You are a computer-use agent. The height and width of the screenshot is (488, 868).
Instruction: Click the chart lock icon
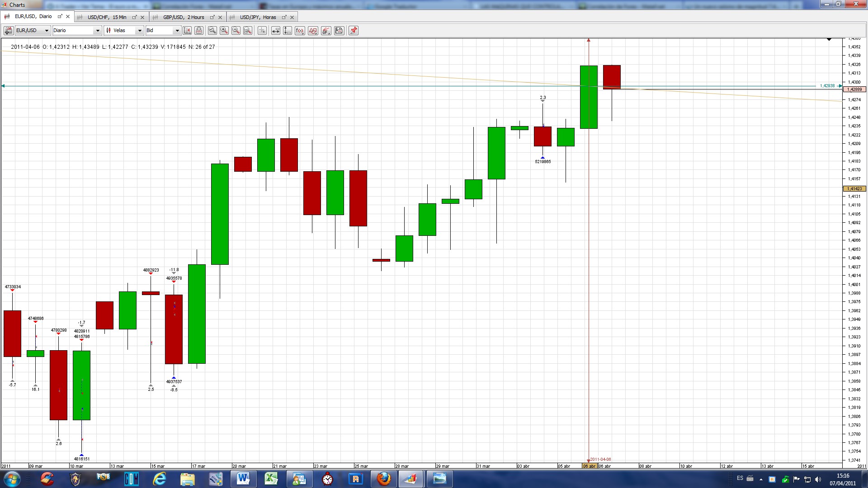[199, 30]
